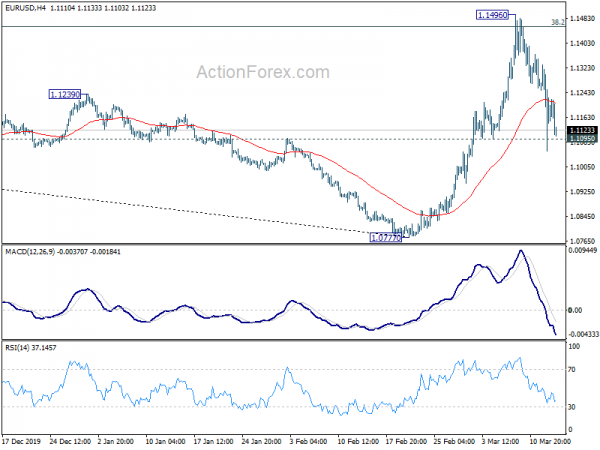This screenshot has height=450, width=600.
Task: Click the MACD(12,26,9) indicator label
Action: click(30, 252)
